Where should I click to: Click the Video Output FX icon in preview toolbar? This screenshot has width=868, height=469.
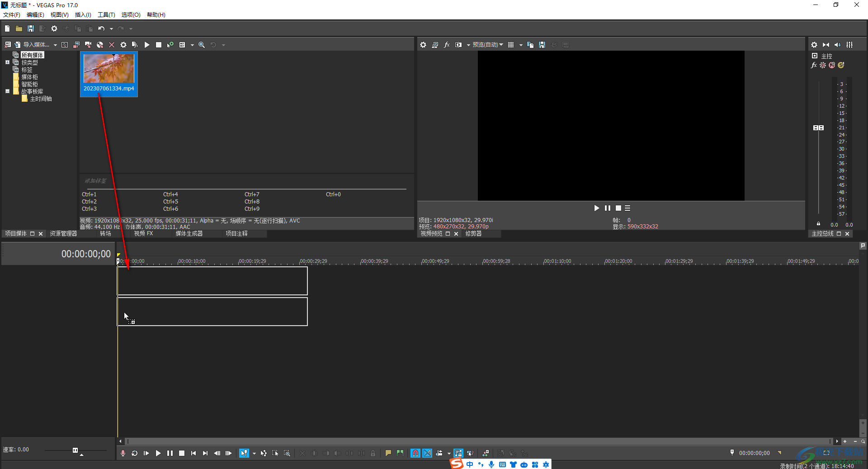click(x=447, y=45)
